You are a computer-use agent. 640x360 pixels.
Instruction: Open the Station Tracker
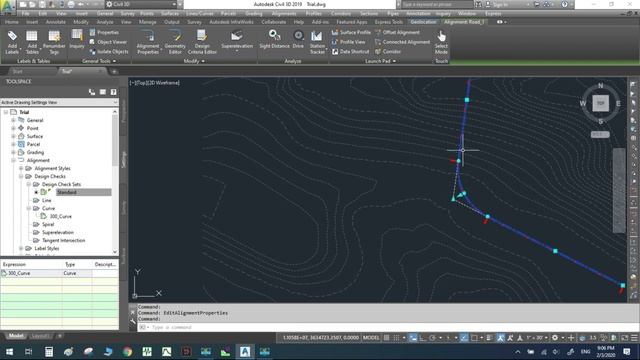pos(317,42)
